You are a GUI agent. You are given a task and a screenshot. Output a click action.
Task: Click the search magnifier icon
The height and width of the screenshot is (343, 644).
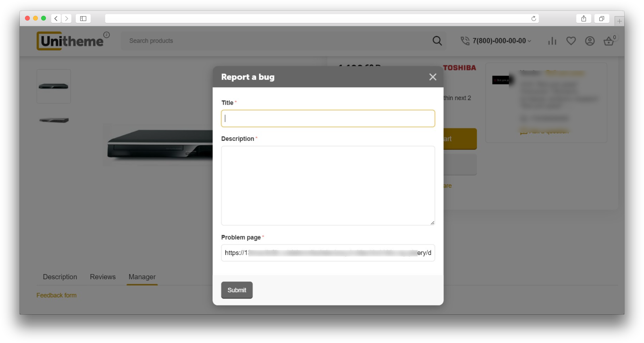pos(437,41)
